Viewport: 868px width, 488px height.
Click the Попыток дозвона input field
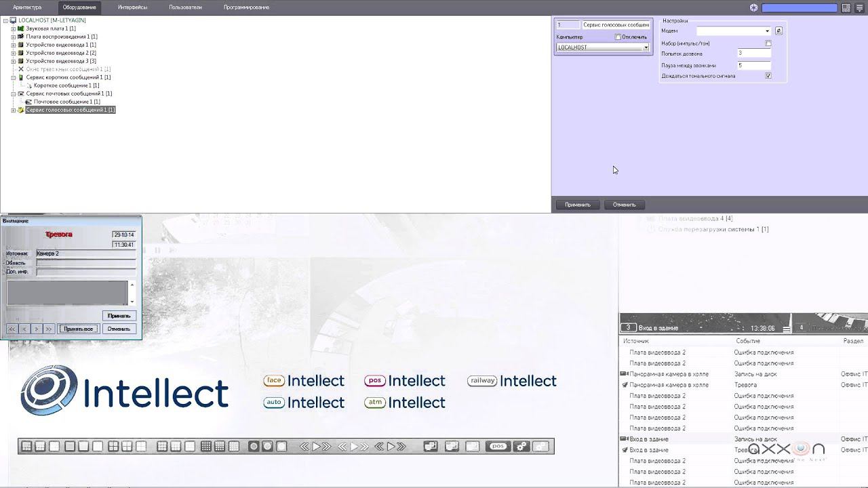tap(754, 53)
